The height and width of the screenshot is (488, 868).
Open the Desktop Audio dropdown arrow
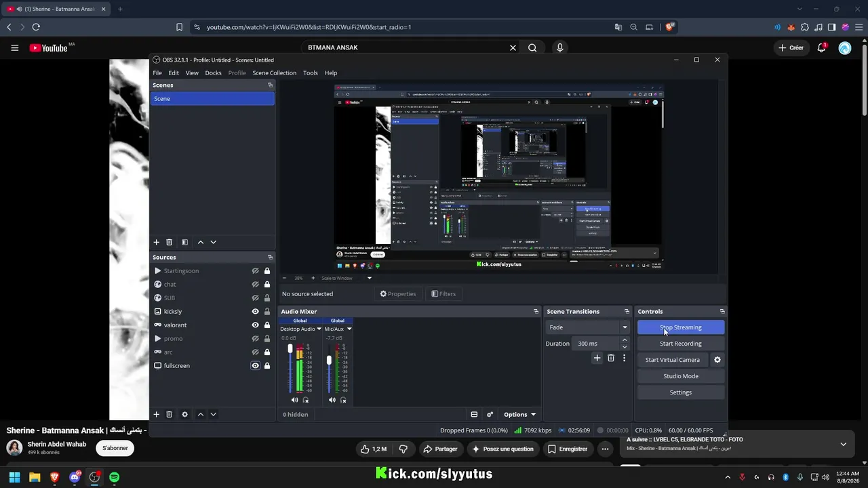319,329
